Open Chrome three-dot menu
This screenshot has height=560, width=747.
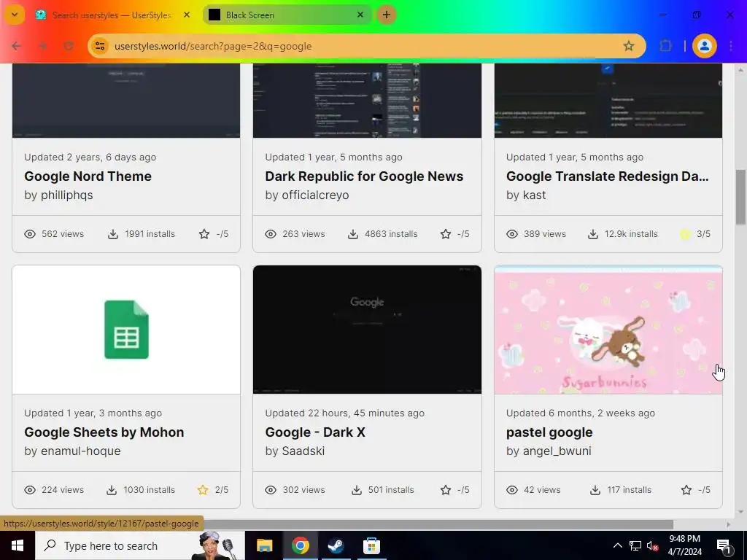(731, 46)
